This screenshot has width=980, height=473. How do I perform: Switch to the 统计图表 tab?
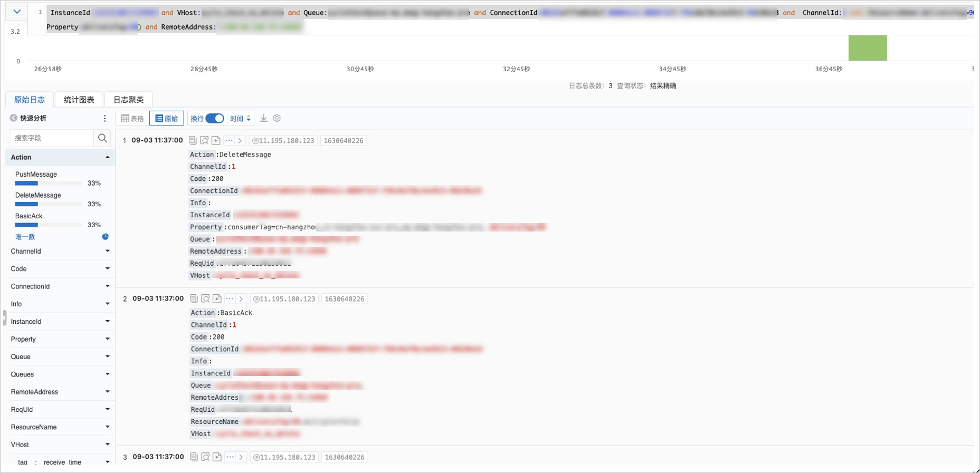coord(79,100)
